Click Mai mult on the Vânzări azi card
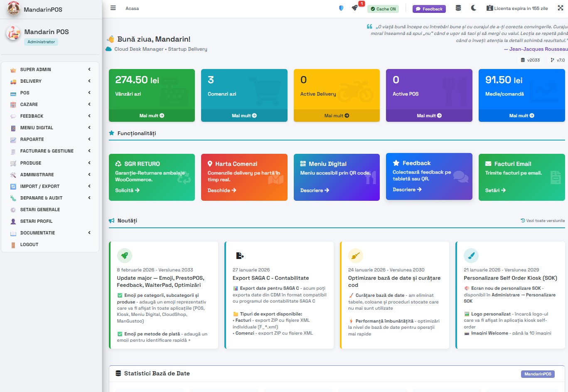The width and height of the screenshot is (568, 392). coord(152,115)
